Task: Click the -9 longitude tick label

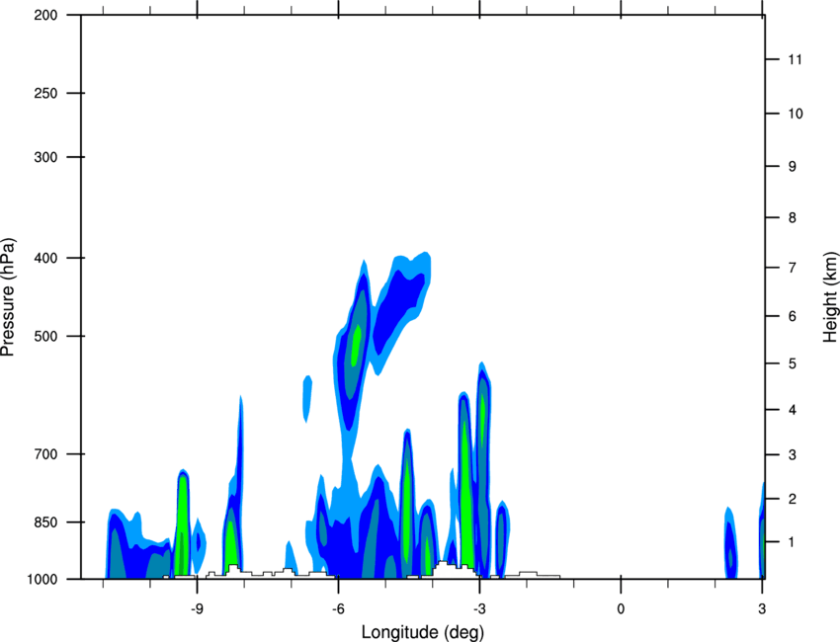Action: pyautogui.click(x=197, y=608)
